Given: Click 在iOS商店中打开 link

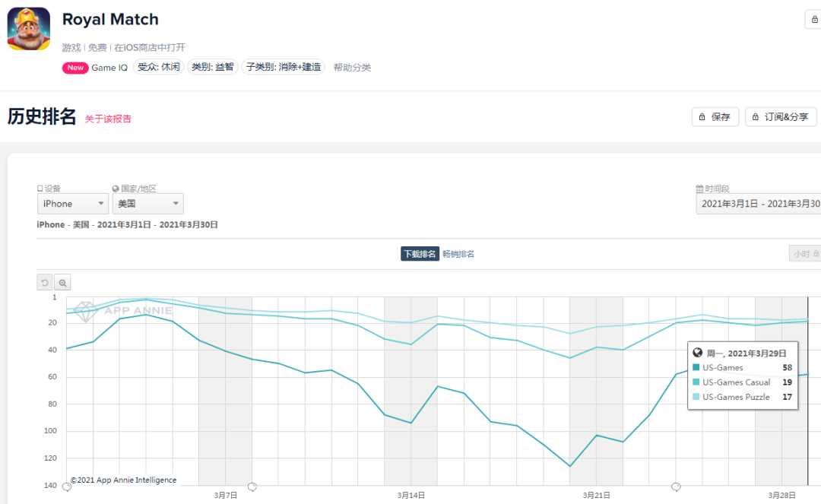Looking at the screenshot, I should (150, 47).
